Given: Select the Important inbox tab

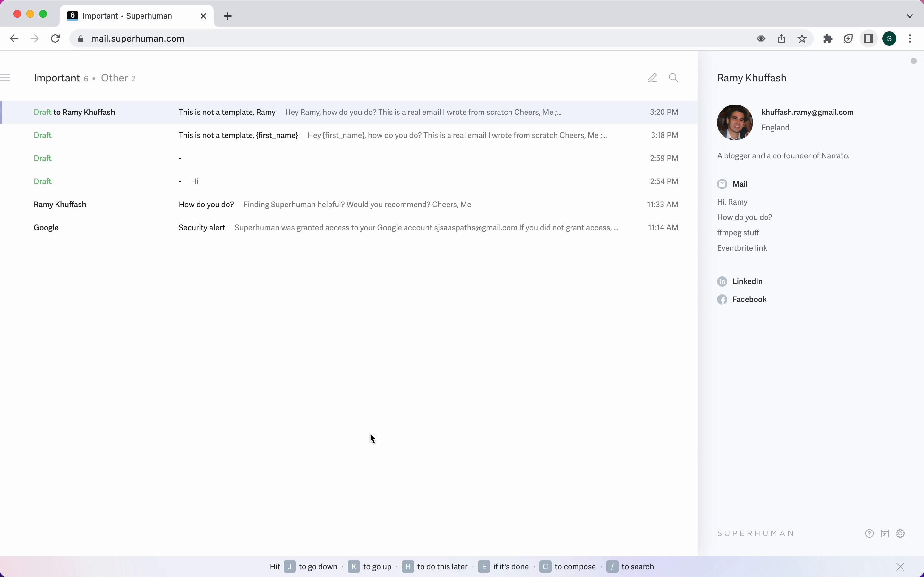Looking at the screenshot, I should (x=57, y=78).
